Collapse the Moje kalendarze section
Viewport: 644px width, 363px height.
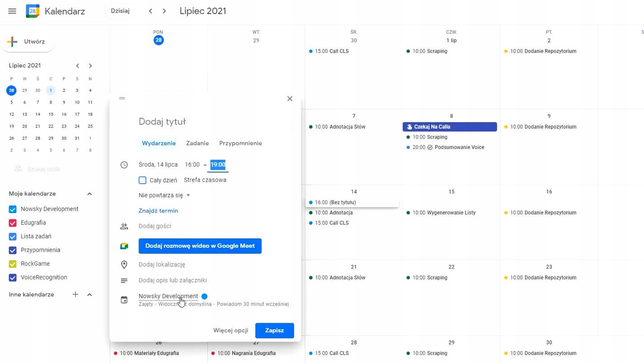point(89,194)
